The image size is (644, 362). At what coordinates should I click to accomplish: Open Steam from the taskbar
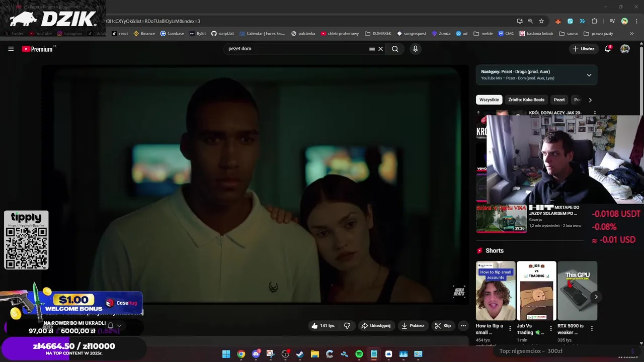[300, 354]
